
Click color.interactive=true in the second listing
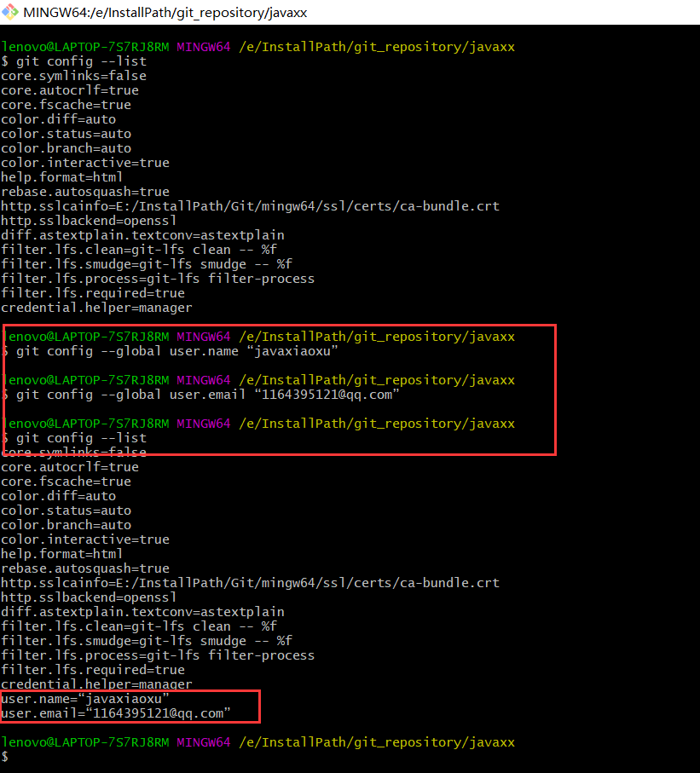pos(85,539)
